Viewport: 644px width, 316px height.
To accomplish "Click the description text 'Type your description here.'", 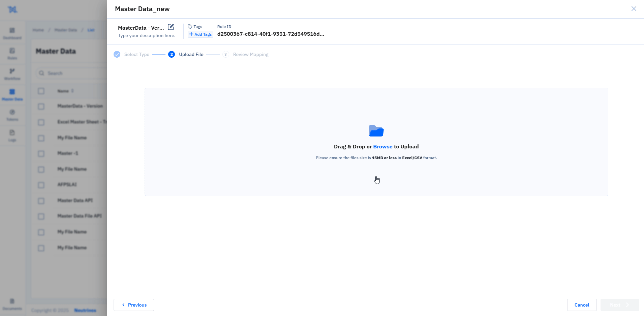I will coord(147,36).
